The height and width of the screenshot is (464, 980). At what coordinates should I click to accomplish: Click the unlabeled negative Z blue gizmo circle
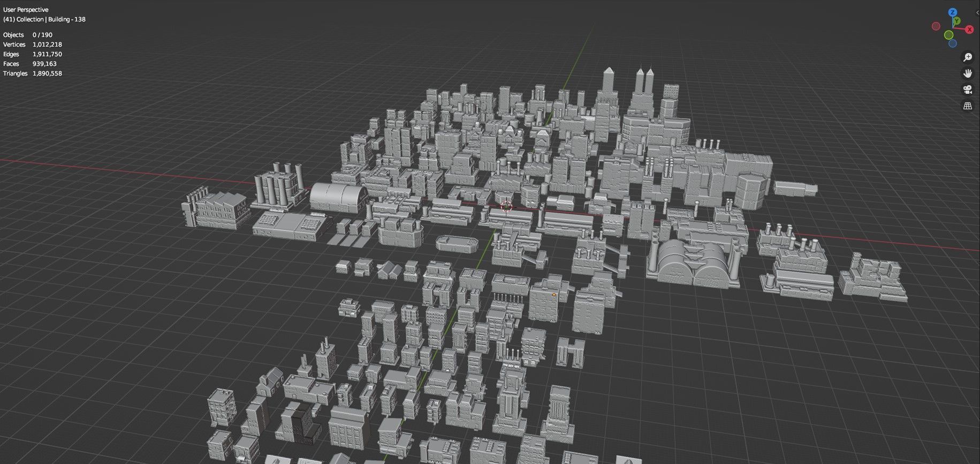point(953,43)
